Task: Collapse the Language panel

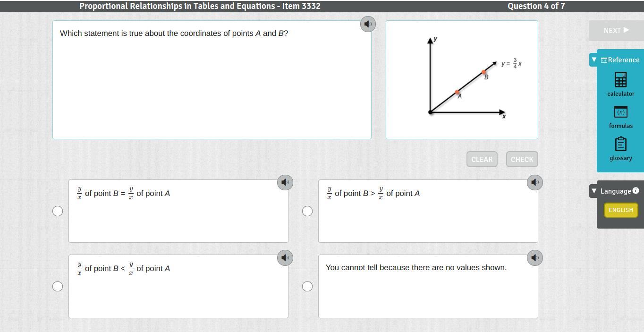Action: (x=594, y=191)
